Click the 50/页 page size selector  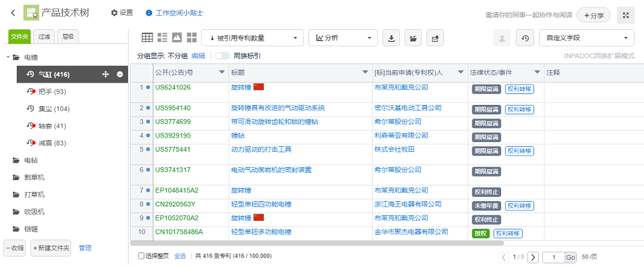(x=589, y=257)
